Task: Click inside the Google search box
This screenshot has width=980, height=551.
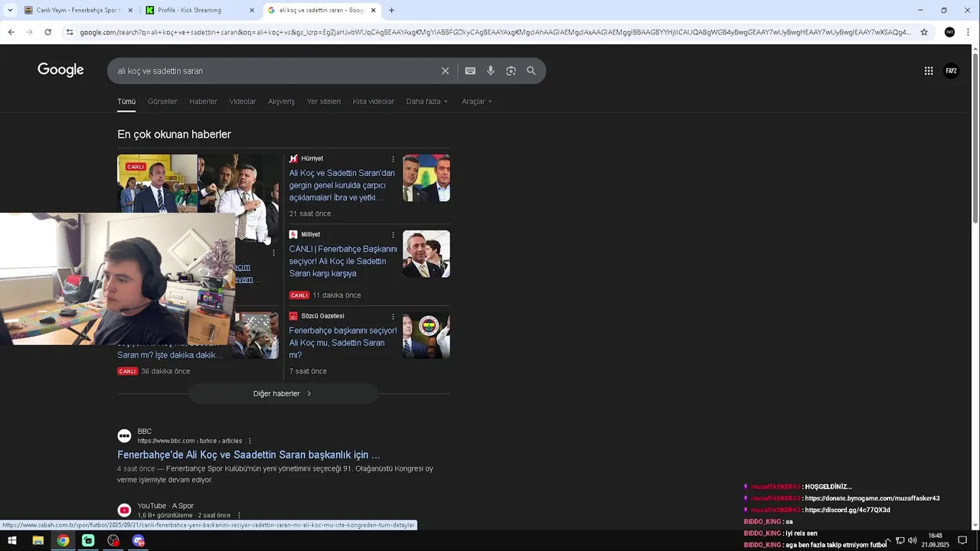Action: click(x=276, y=71)
